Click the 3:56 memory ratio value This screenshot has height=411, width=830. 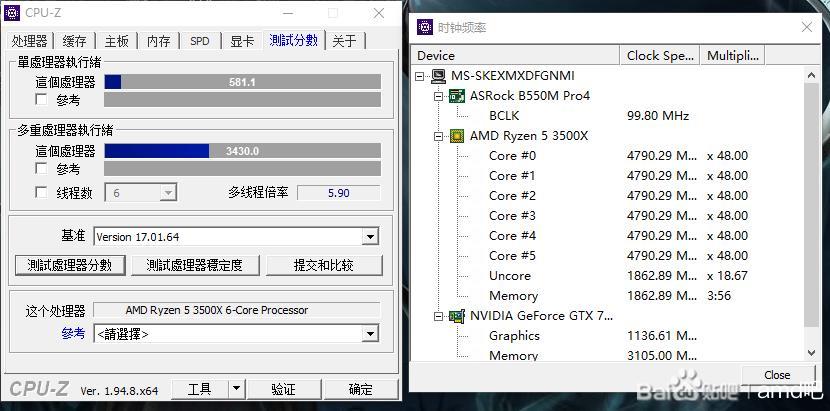pos(719,296)
